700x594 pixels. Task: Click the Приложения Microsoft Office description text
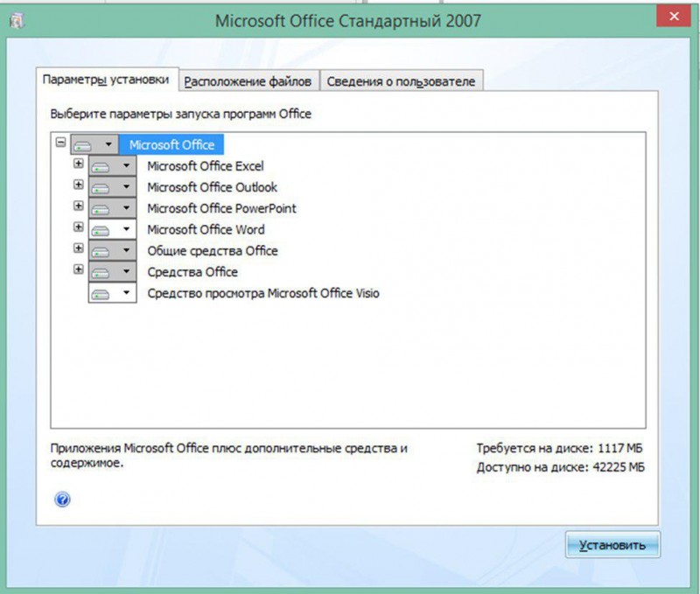229,455
